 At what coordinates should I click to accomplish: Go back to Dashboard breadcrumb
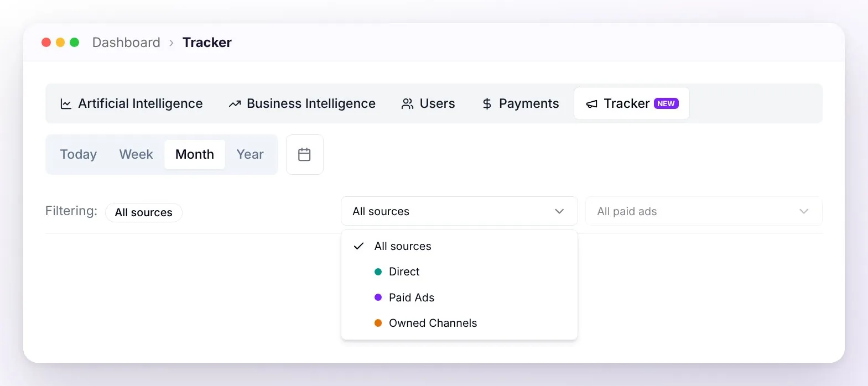point(126,43)
